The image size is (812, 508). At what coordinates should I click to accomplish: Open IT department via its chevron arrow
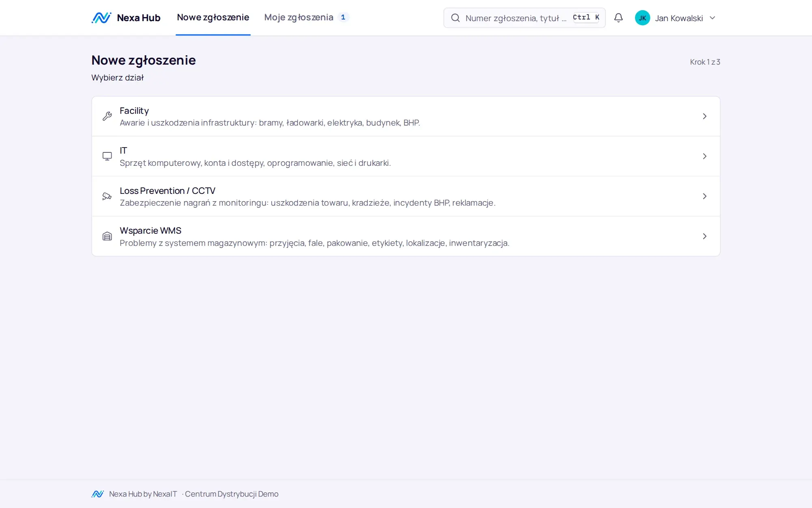(705, 156)
